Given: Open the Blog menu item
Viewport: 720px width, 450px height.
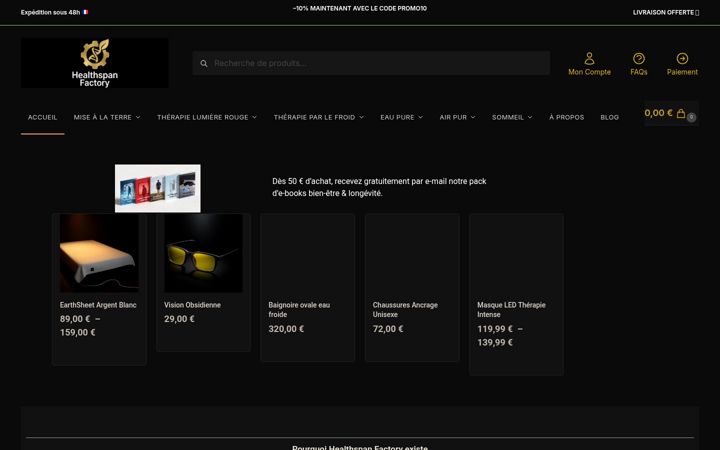Looking at the screenshot, I should tap(609, 118).
